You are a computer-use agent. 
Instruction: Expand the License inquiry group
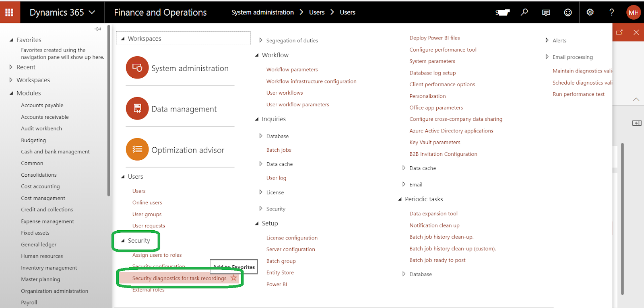click(x=261, y=192)
